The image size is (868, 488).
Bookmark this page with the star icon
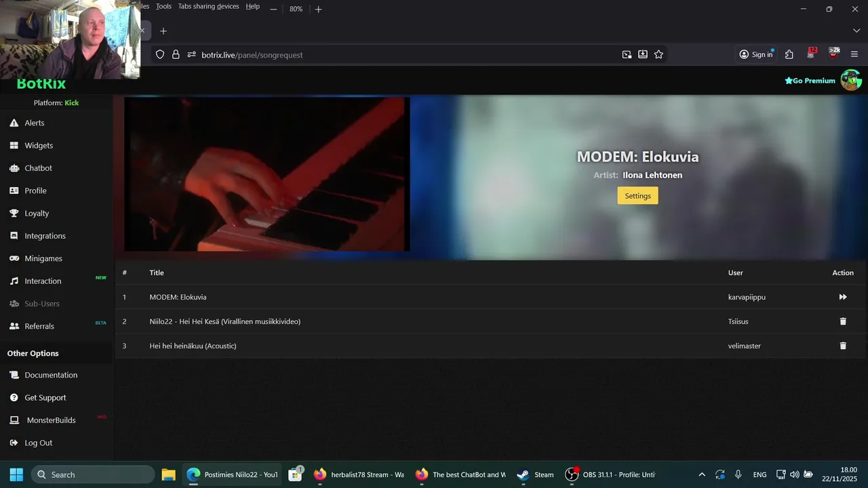[x=658, y=54]
